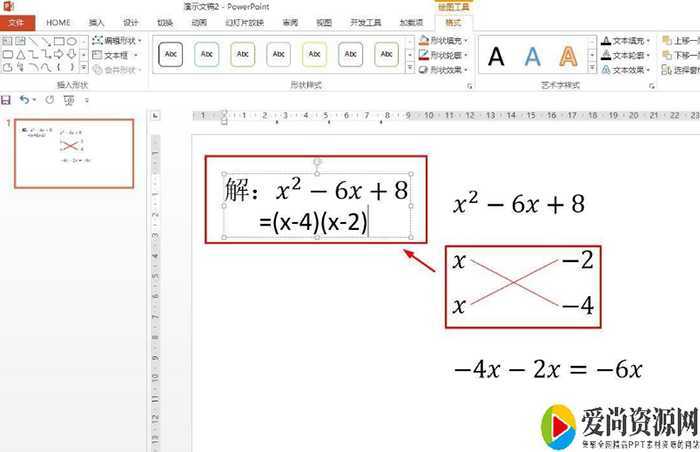The height and width of the screenshot is (452, 700).
Task: Open 文本填充 (Text Fill) color option
Action: pyautogui.click(x=625, y=41)
